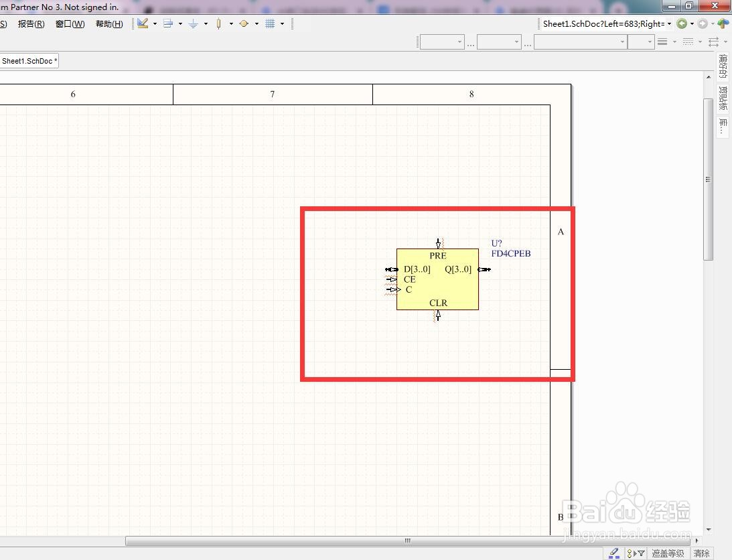Click the dashed line style icon
Viewport: 732px width, 560px height.
pyautogui.click(x=688, y=42)
